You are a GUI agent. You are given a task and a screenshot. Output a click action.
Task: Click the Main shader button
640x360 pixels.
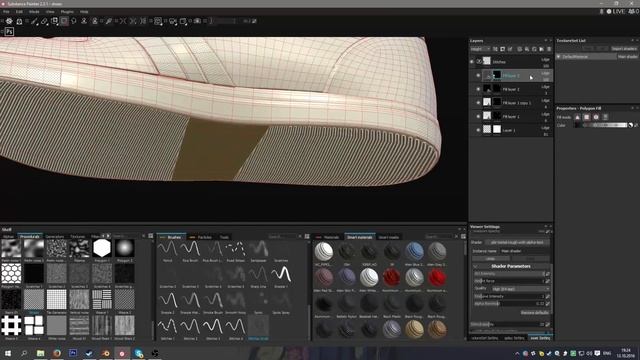pyautogui.click(x=628, y=57)
